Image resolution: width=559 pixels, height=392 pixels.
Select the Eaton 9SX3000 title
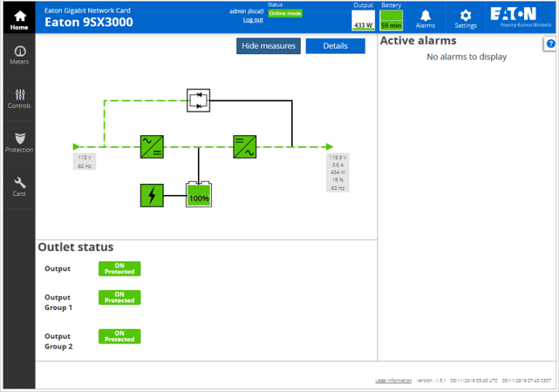[x=89, y=22]
